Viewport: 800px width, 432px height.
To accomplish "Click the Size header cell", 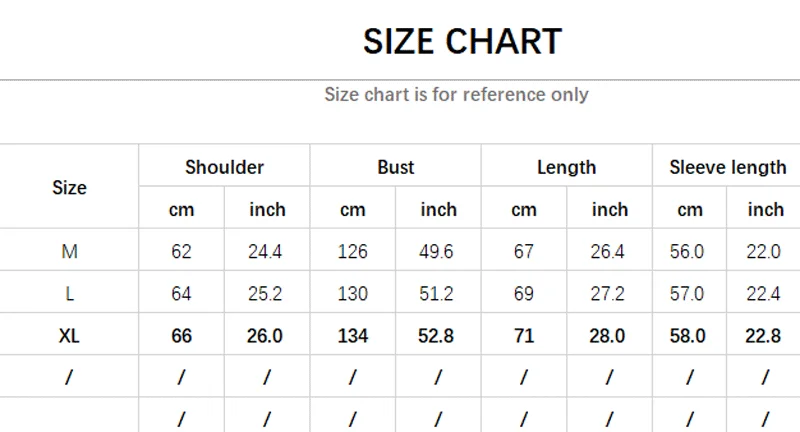I will (69, 187).
